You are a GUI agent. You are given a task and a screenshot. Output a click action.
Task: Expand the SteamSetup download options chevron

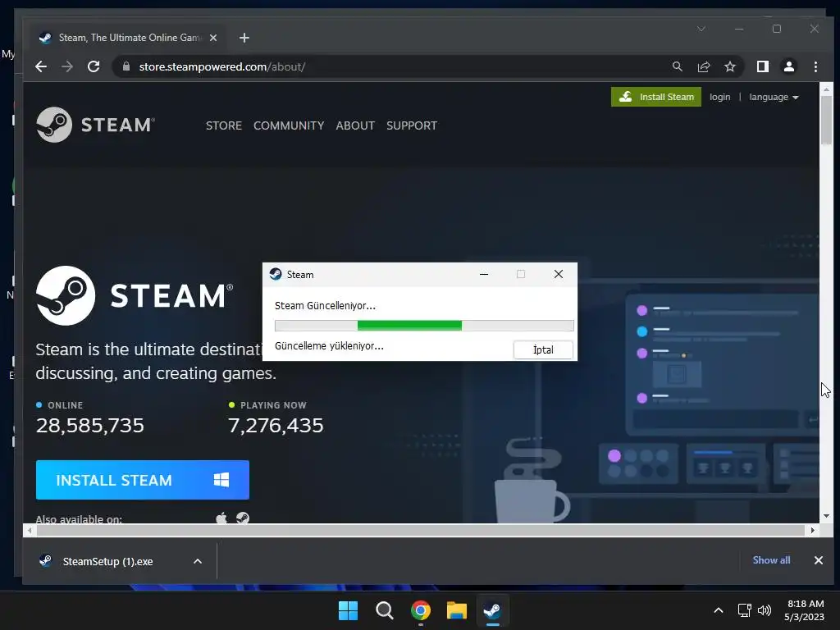tap(198, 561)
